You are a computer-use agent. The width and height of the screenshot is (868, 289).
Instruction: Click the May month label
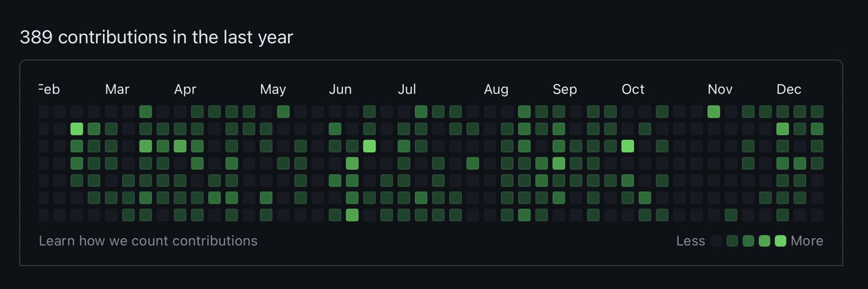(x=273, y=89)
